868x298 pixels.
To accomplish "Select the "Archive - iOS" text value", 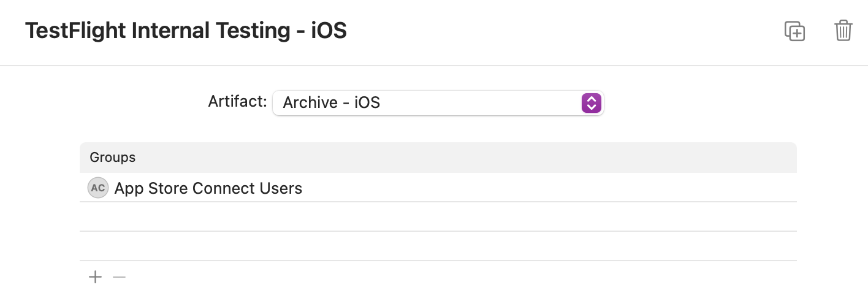I will [331, 103].
